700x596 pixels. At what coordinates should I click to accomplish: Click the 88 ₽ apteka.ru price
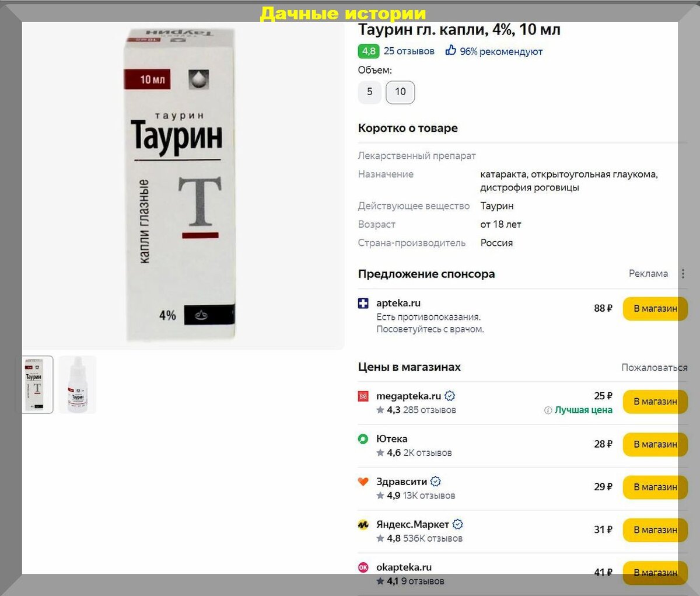603,308
